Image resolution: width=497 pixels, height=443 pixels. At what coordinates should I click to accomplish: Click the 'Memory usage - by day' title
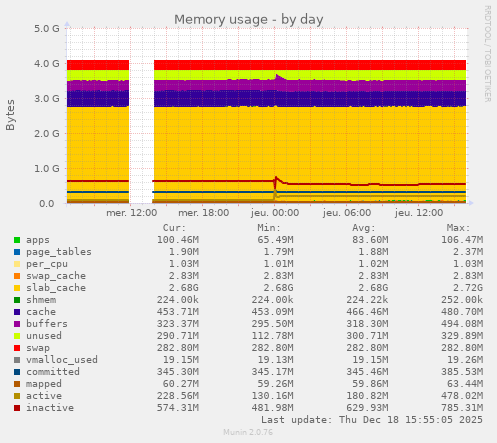click(x=249, y=19)
